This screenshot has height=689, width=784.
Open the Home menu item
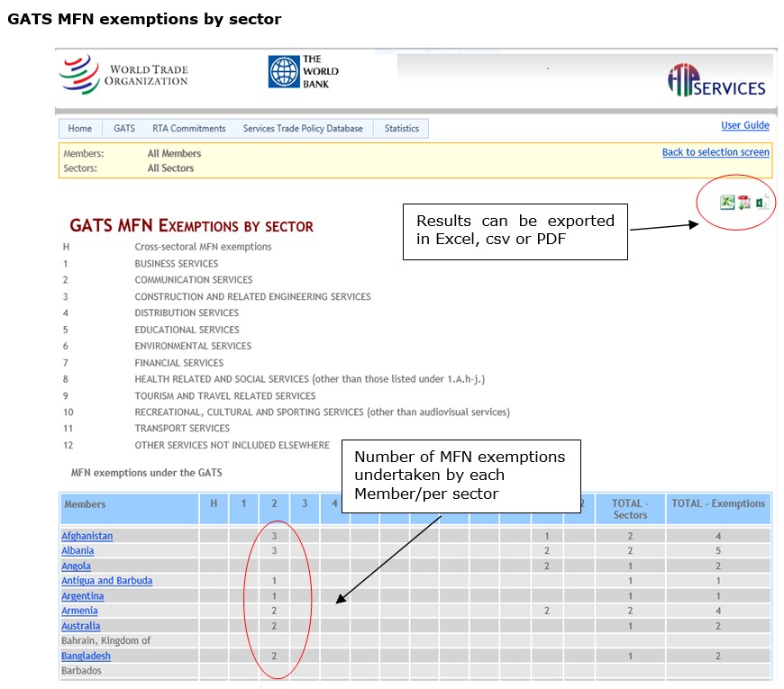(x=80, y=129)
